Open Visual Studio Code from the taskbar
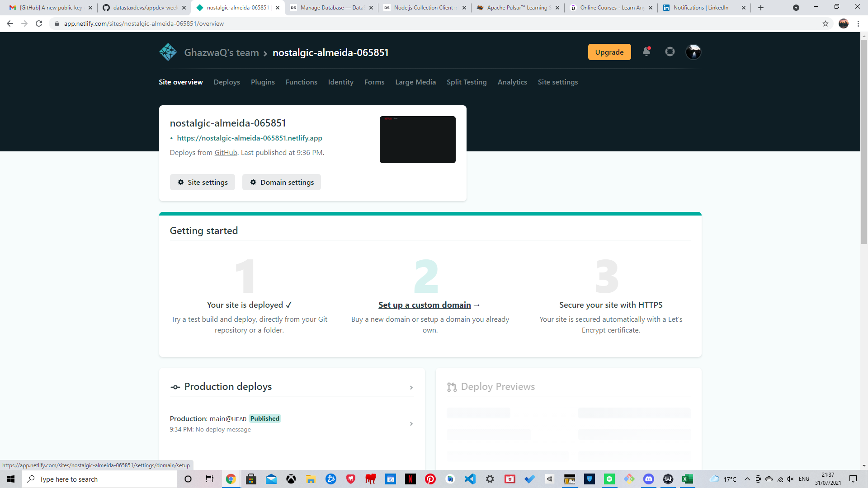This screenshot has width=868, height=488. pyautogui.click(x=470, y=479)
